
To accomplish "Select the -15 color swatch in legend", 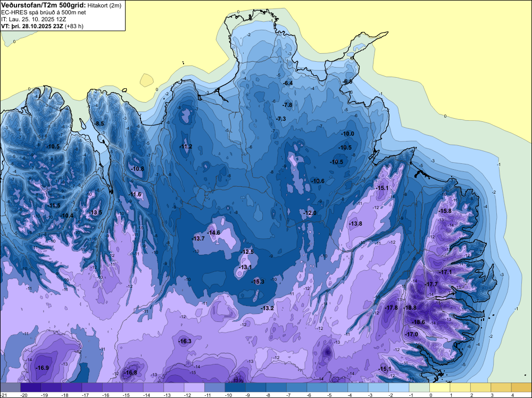I will click(x=133, y=387).
